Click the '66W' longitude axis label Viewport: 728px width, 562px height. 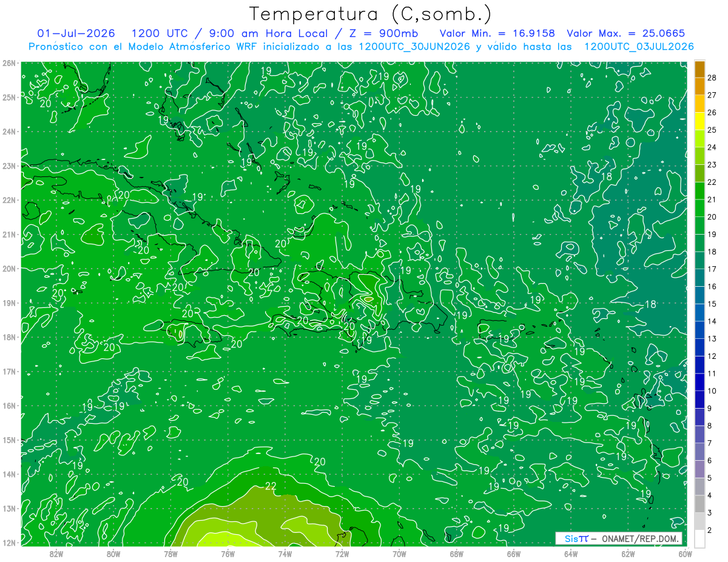pyautogui.click(x=514, y=554)
